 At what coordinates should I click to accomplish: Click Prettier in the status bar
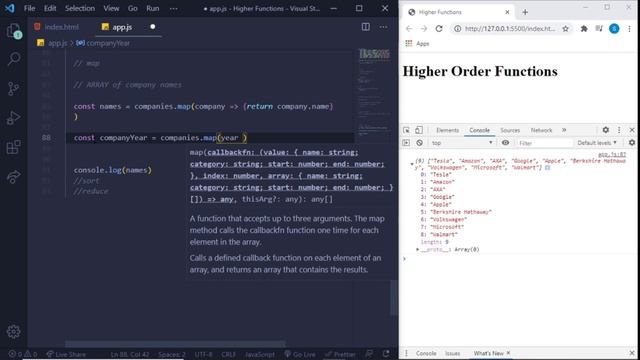click(340, 354)
